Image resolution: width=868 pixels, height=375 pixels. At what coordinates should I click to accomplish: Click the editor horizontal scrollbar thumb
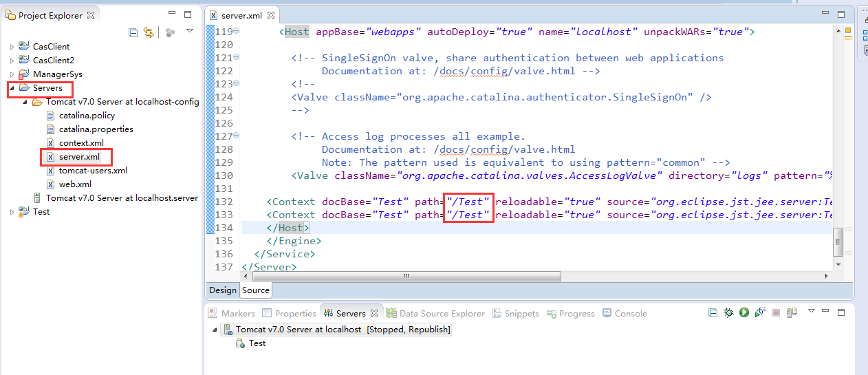[x=406, y=276]
